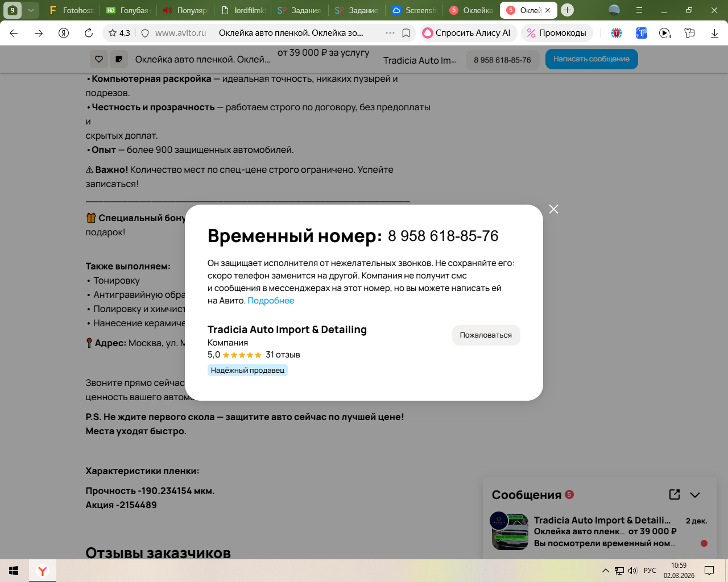Open the media playback control icon
728x582 pixels.
coord(665,33)
